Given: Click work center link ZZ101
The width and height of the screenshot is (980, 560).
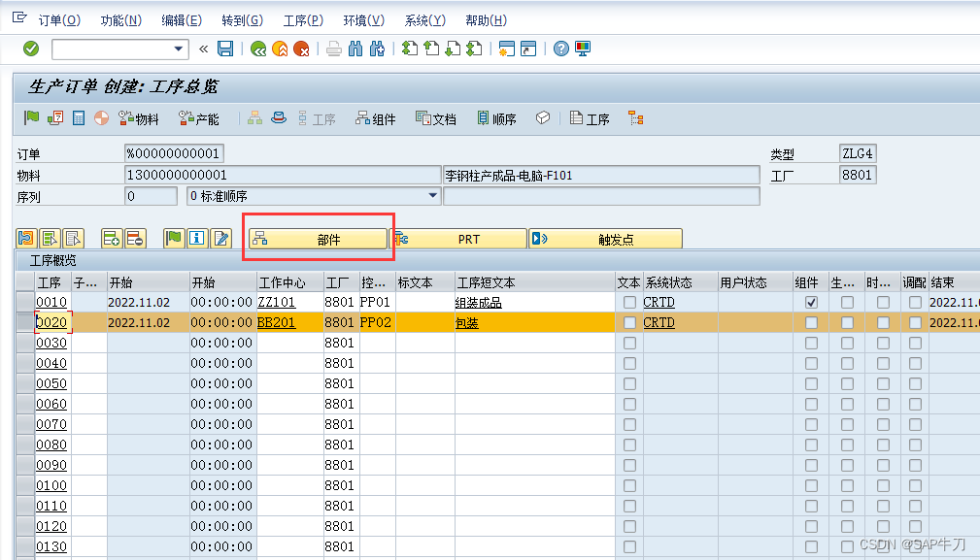Looking at the screenshot, I should [x=276, y=302].
